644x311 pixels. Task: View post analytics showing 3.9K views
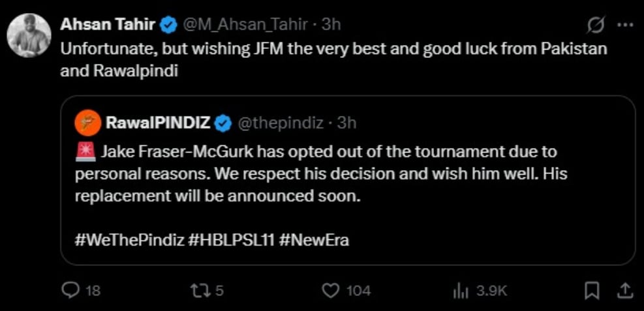point(461,291)
